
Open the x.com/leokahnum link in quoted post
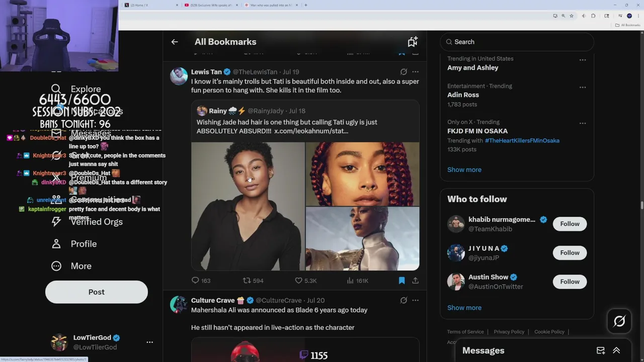point(311,131)
